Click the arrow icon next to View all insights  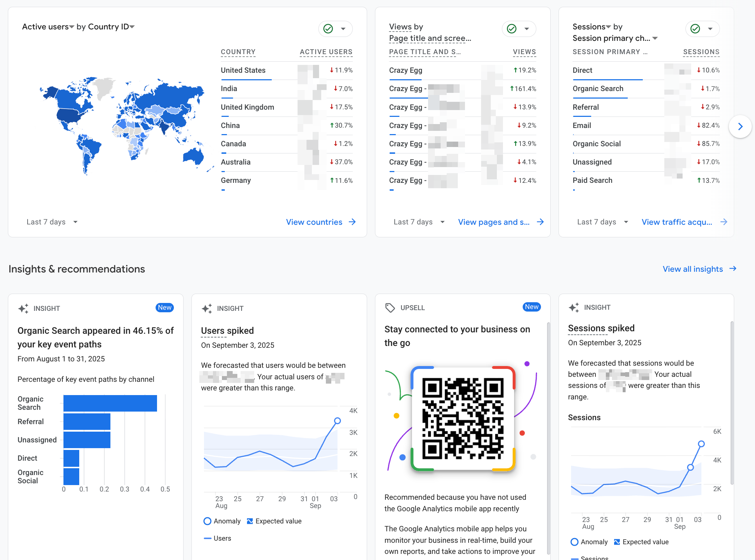733,269
